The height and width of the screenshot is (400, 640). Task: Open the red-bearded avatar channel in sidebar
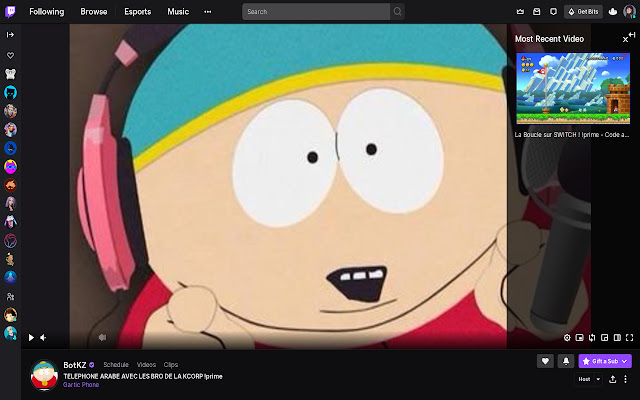(10, 185)
